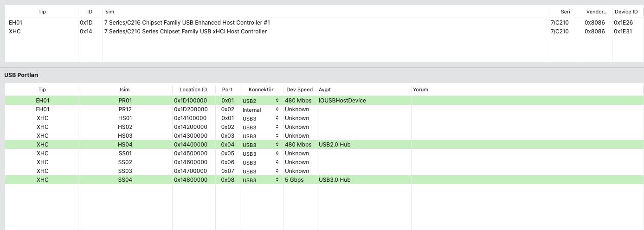Edit comment field for SS04 row
Image resolution: width=644 pixels, height=230 pixels.
(527, 180)
